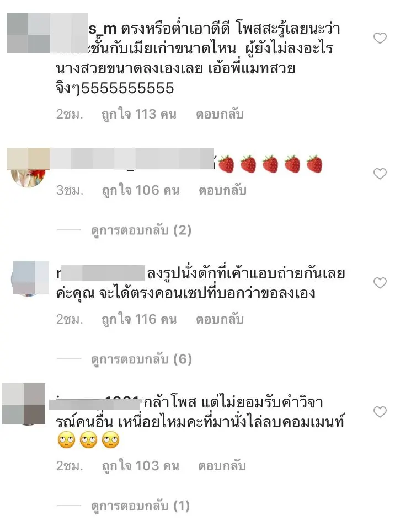Reply to the comment liked by 116

(220, 319)
